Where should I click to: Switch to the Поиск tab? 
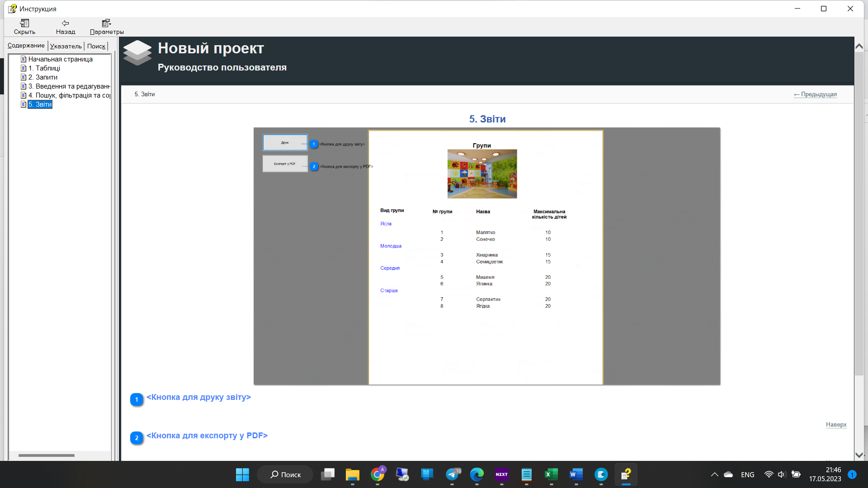click(x=96, y=46)
